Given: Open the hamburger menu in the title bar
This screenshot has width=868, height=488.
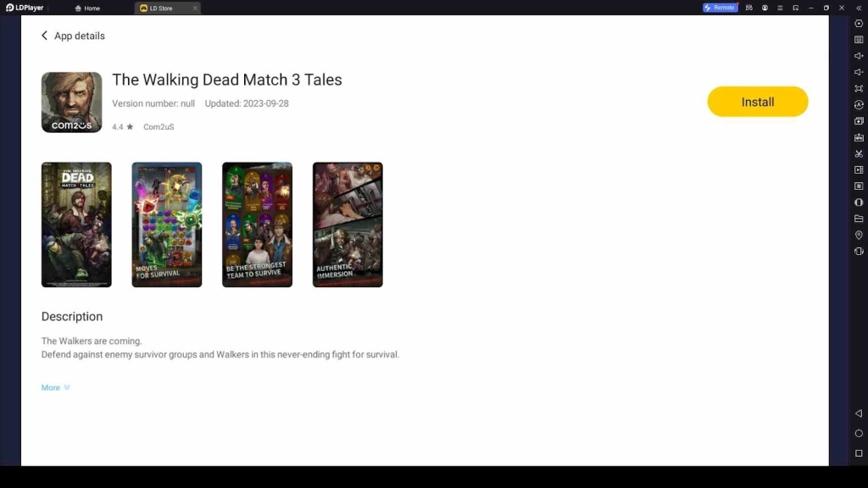Looking at the screenshot, I should pyautogui.click(x=779, y=8).
